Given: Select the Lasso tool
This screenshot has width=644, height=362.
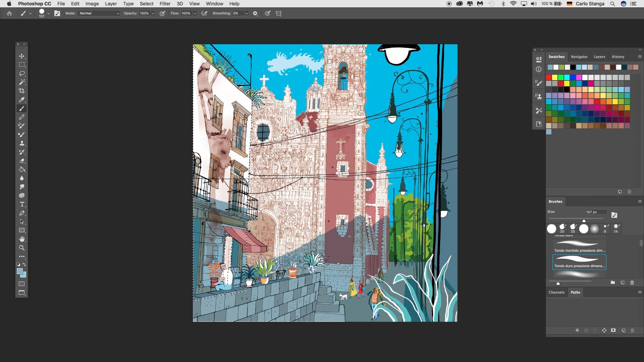Looking at the screenshot, I should tap(22, 73).
